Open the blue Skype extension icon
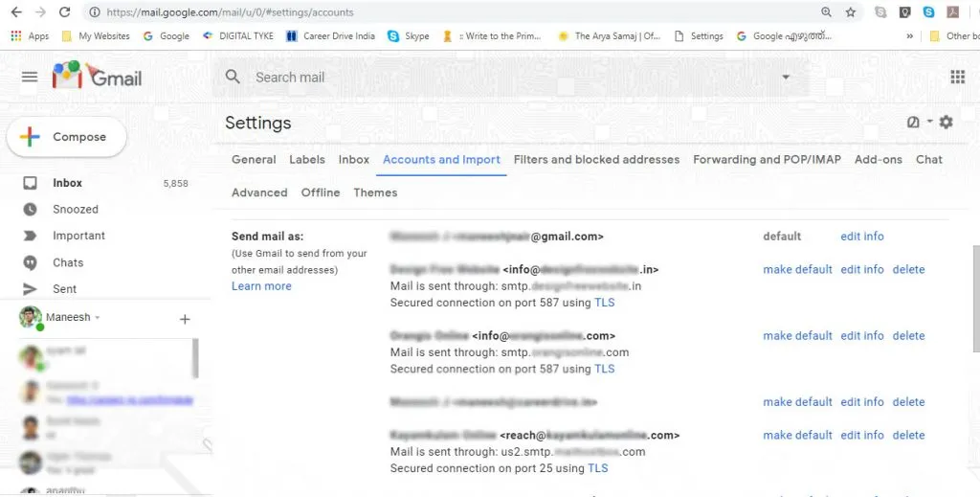This screenshot has width=980, height=497. click(x=928, y=11)
